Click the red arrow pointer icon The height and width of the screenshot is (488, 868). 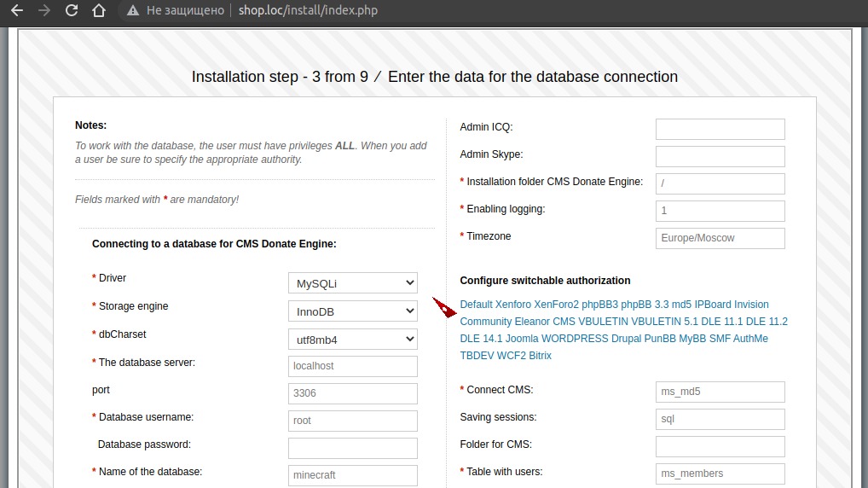pyautogui.click(x=445, y=307)
